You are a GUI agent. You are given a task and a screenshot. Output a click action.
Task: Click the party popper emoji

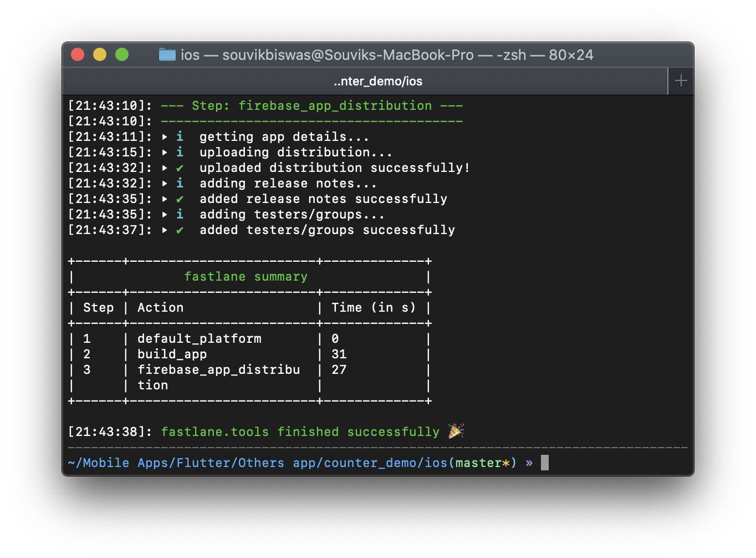pos(456,431)
